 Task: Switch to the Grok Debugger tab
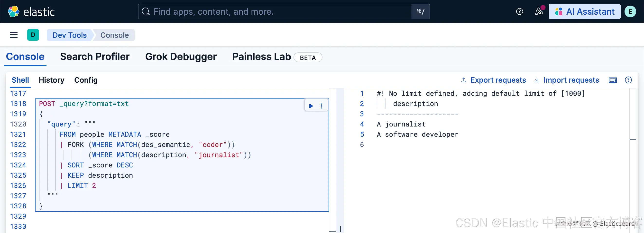[181, 57]
